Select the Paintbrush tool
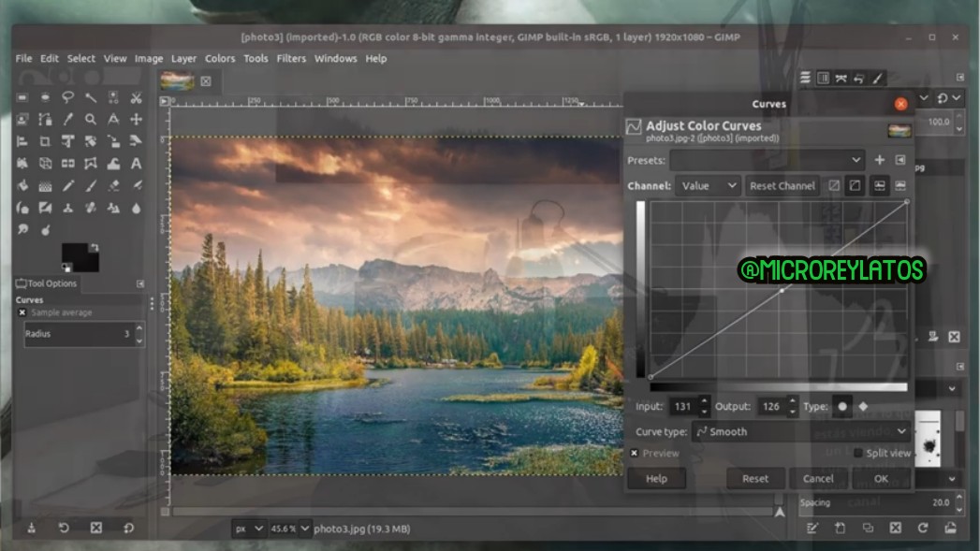 coord(91,185)
